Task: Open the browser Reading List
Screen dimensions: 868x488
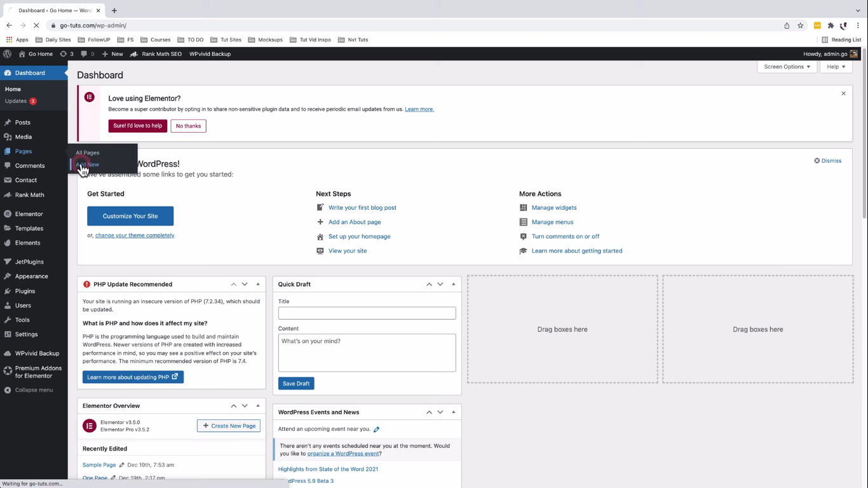Action: 841,39
